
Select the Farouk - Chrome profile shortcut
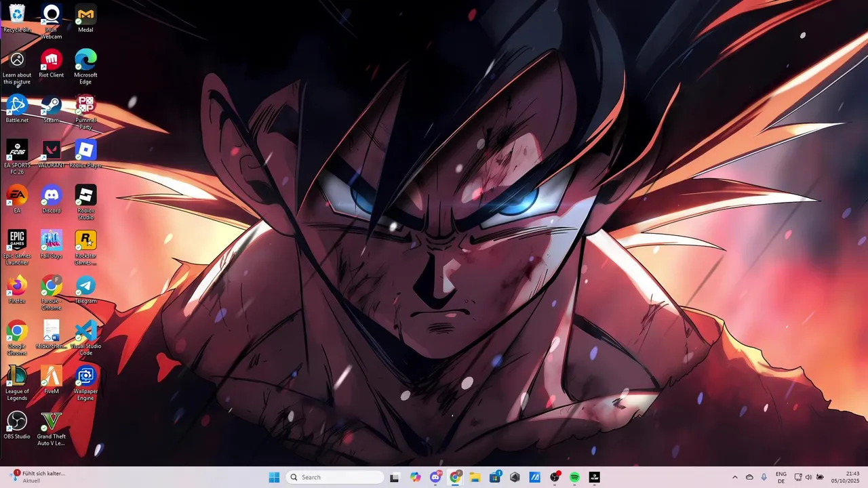[51, 293]
